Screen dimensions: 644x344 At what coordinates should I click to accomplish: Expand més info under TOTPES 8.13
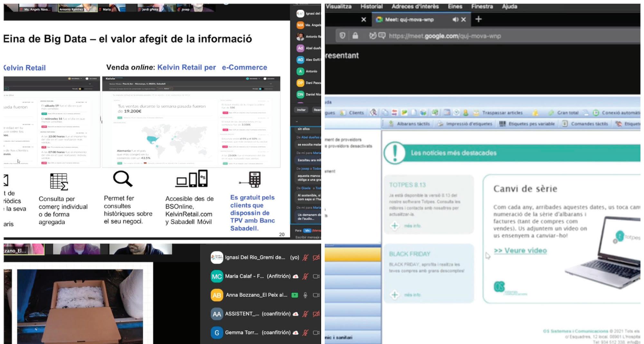(x=406, y=226)
